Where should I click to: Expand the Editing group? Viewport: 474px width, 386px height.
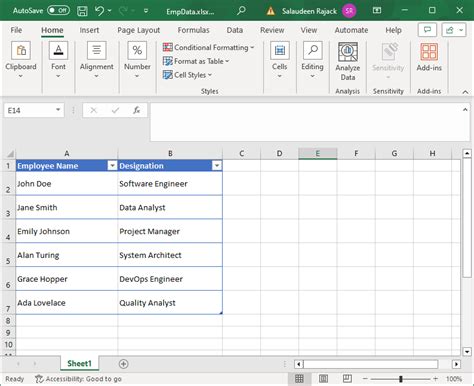coord(312,60)
